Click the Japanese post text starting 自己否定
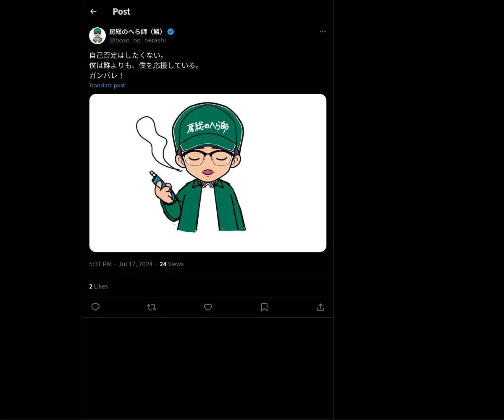This screenshot has width=504, height=420. 145,66
